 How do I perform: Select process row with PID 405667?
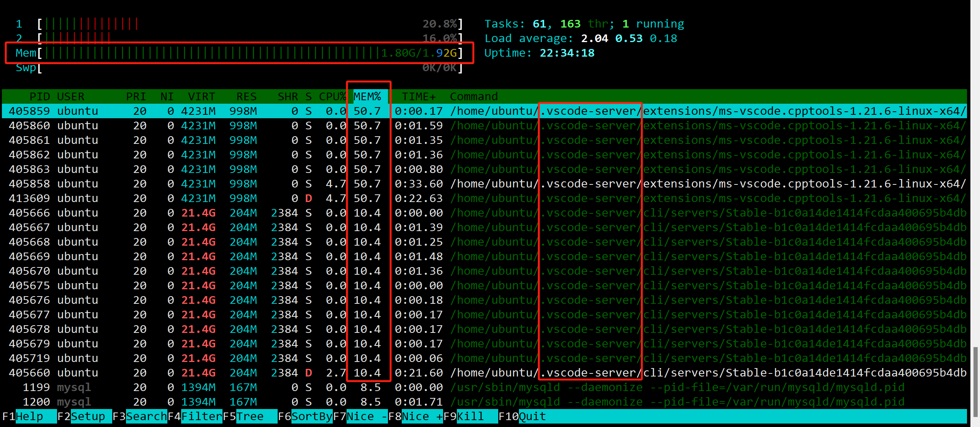click(484, 227)
